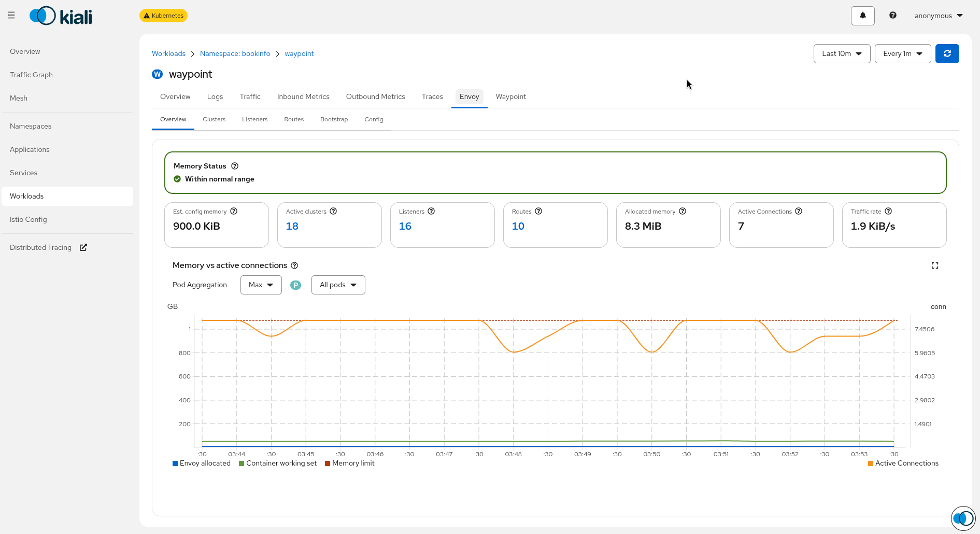
Task: Open Distributed Tracing external link icon
Action: tap(83, 247)
